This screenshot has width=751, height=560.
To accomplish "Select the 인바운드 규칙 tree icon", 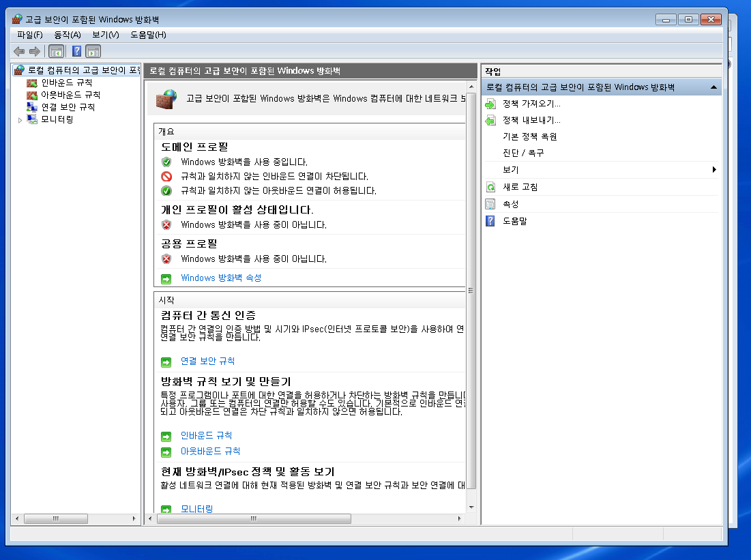I will pyautogui.click(x=32, y=83).
